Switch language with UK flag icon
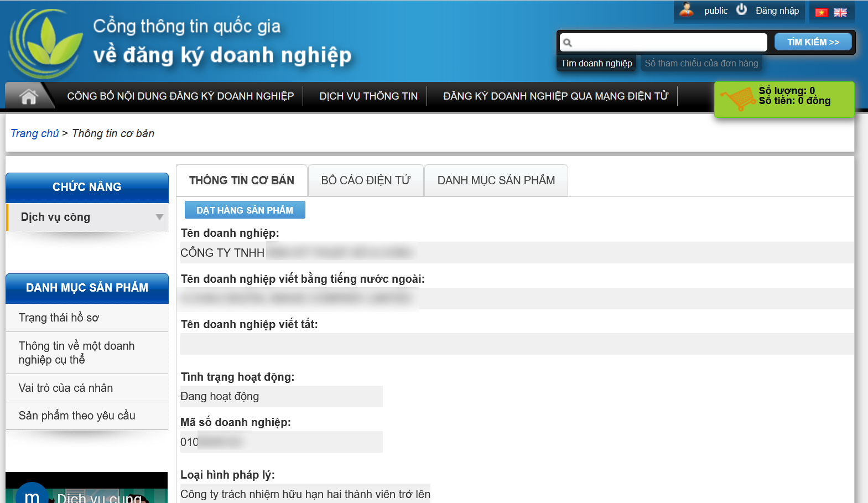 (840, 13)
